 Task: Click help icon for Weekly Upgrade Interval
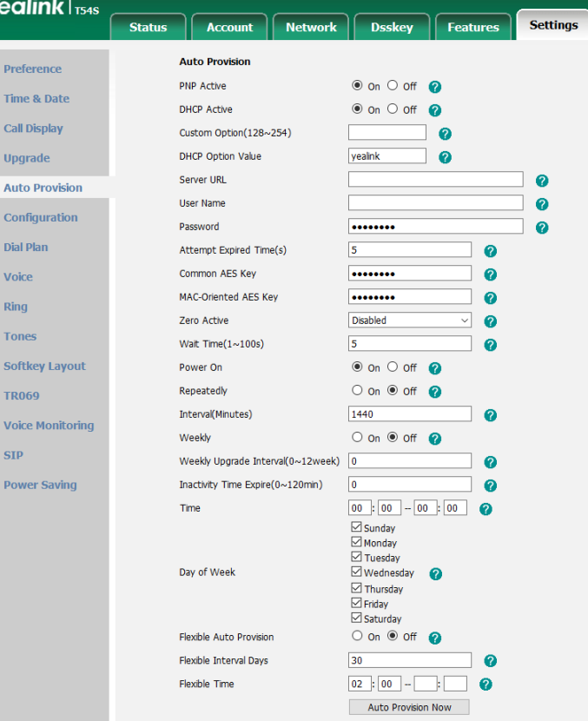point(490,462)
